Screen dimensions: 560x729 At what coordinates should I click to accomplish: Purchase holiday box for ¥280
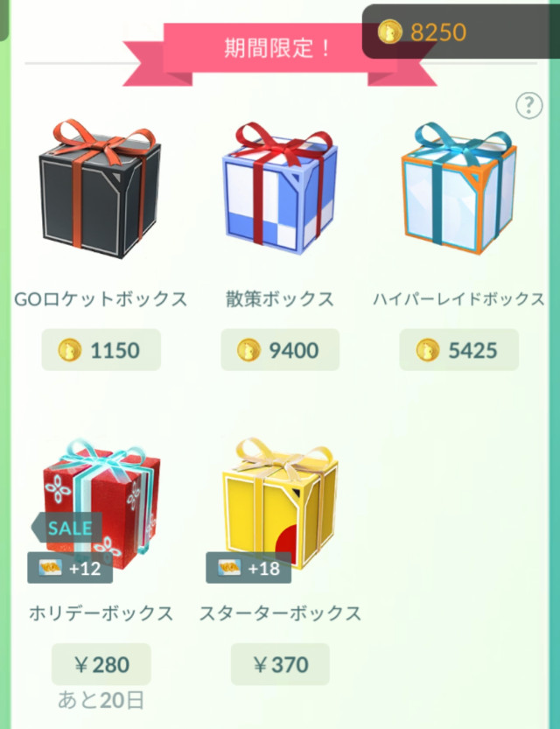101,664
